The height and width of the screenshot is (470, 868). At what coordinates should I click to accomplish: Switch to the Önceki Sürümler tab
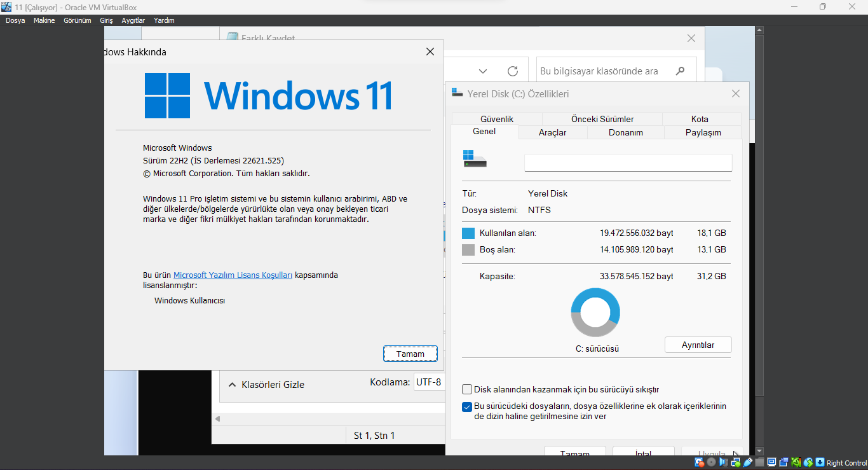click(602, 119)
